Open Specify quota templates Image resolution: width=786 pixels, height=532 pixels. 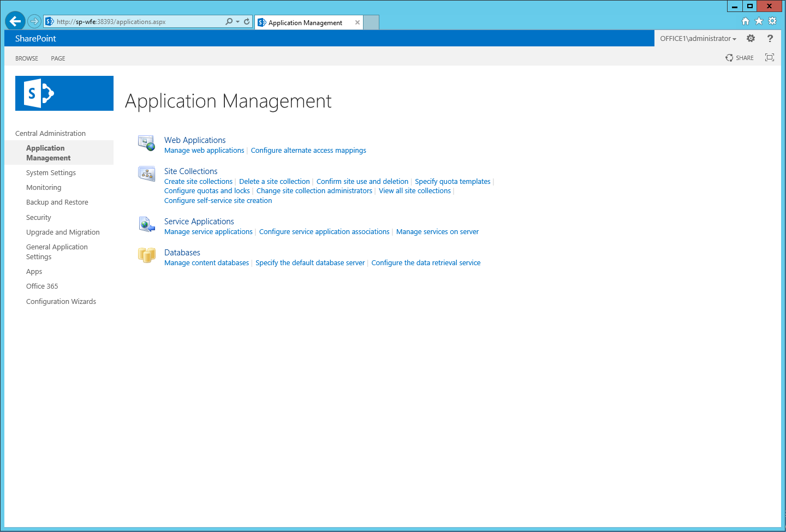[x=452, y=182]
